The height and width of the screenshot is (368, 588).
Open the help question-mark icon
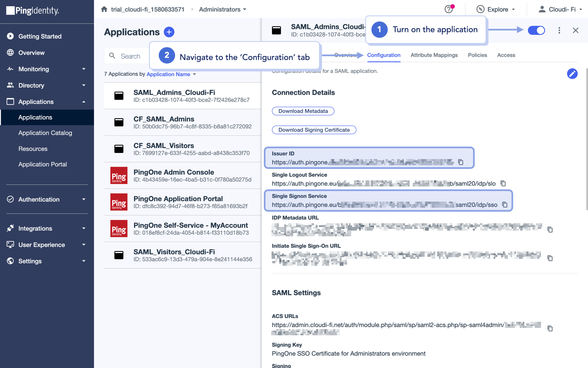click(x=448, y=9)
